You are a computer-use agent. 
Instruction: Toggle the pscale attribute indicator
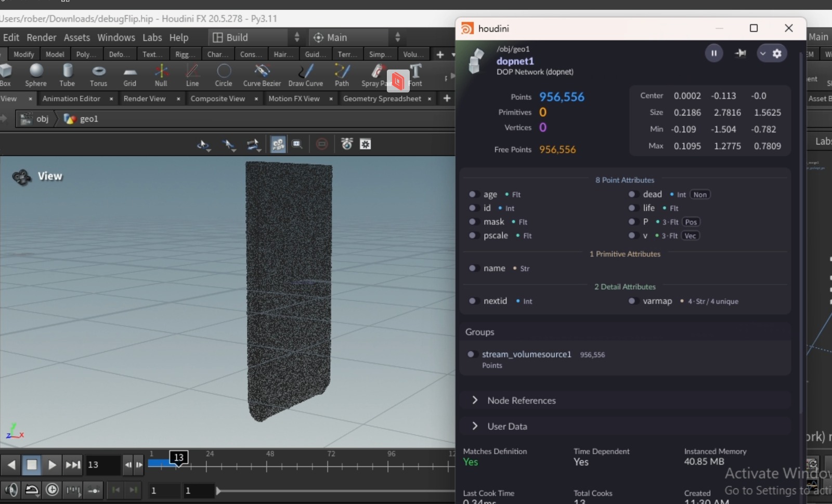coord(473,235)
